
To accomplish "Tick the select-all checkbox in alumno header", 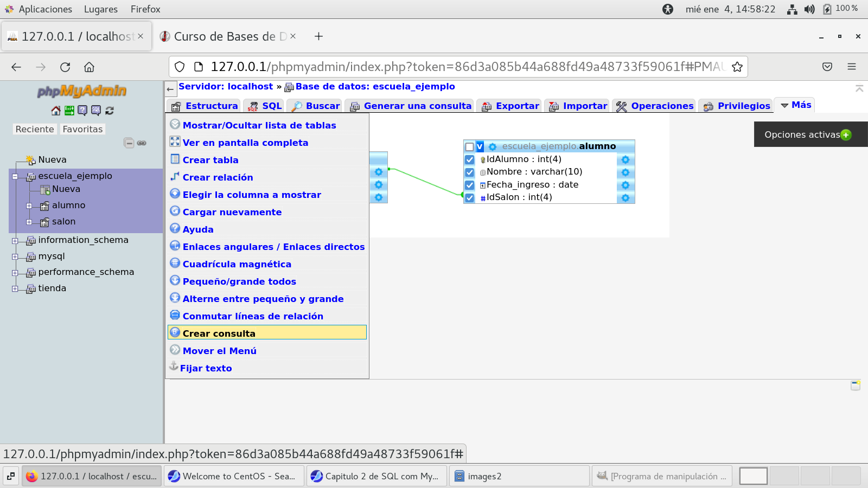I will point(470,147).
